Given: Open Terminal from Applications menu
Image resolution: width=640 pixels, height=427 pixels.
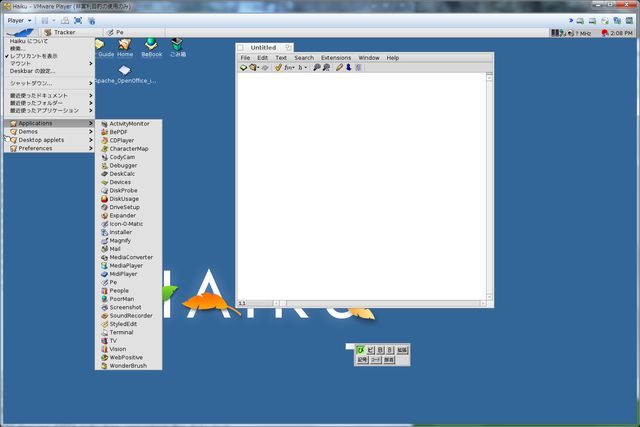Looking at the screenshot, I should (129, 333).
